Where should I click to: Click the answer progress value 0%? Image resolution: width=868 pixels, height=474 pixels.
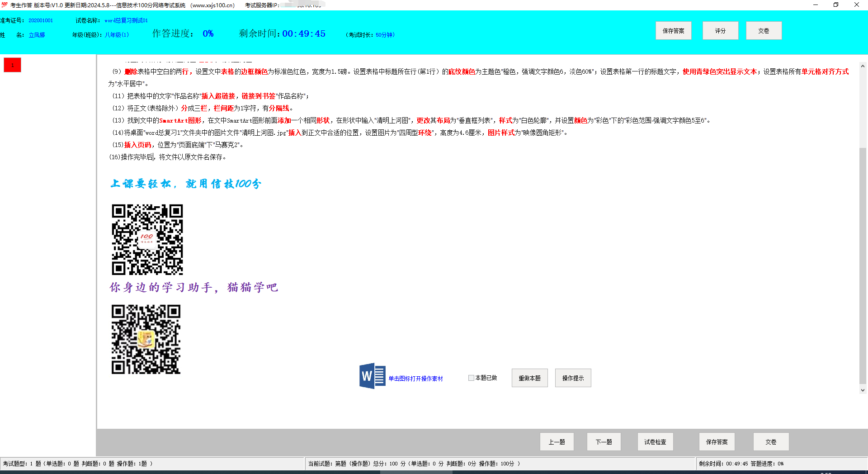click(208, 33)
